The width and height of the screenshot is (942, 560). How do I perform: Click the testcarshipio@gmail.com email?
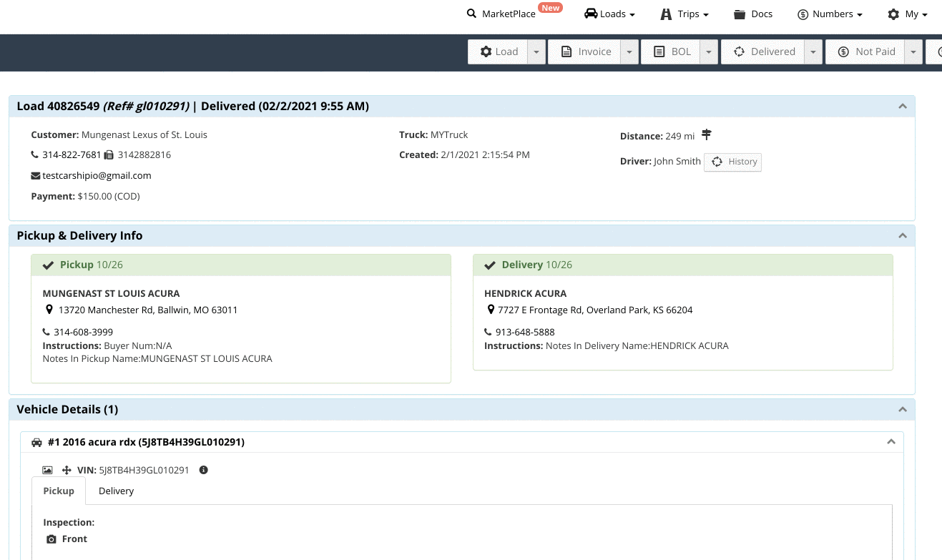tap(97, 175)
